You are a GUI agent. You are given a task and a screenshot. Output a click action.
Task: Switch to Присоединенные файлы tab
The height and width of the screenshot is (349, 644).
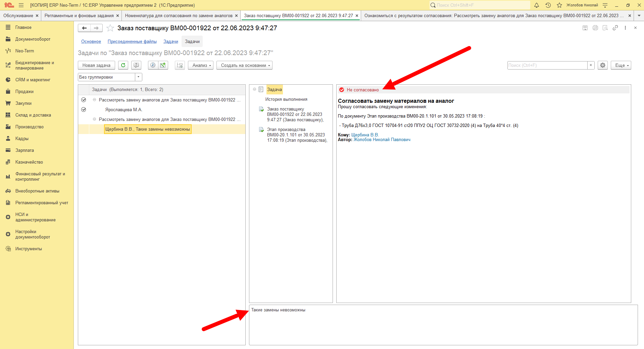[132, 42]
